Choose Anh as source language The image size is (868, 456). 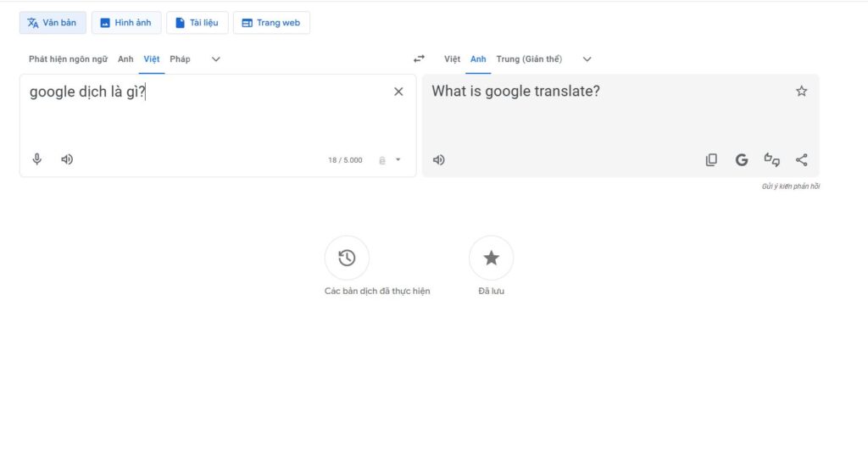pos(125,59)
